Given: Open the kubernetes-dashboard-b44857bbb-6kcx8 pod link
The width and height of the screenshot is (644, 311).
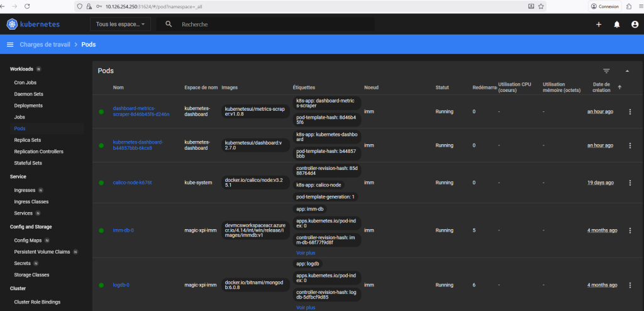Looking at the screenshot, I should [x=137, y=145].
